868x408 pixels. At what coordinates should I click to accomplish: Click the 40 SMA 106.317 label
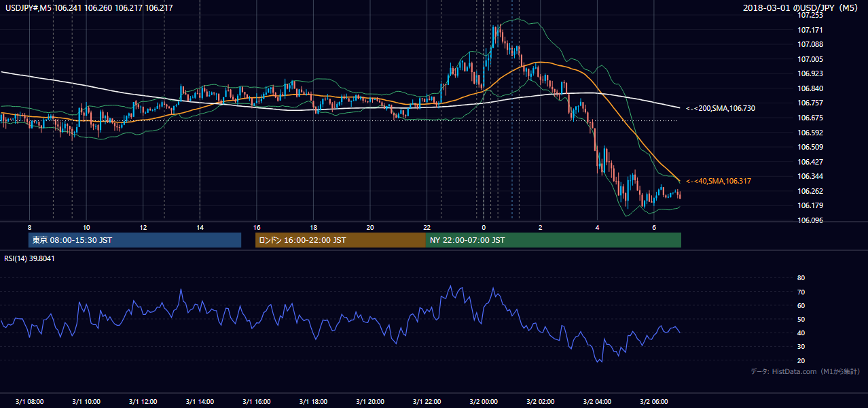pyautogui.click(x=719, y=181)
